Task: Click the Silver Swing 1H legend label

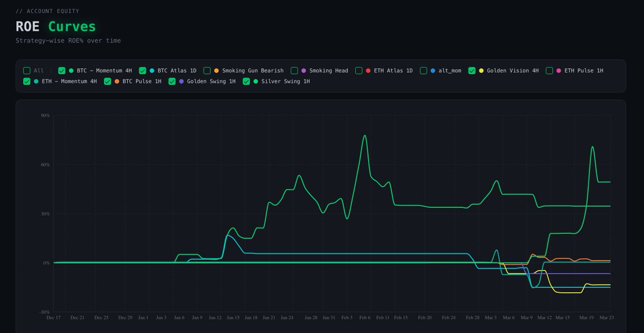Action: (286, 81)
